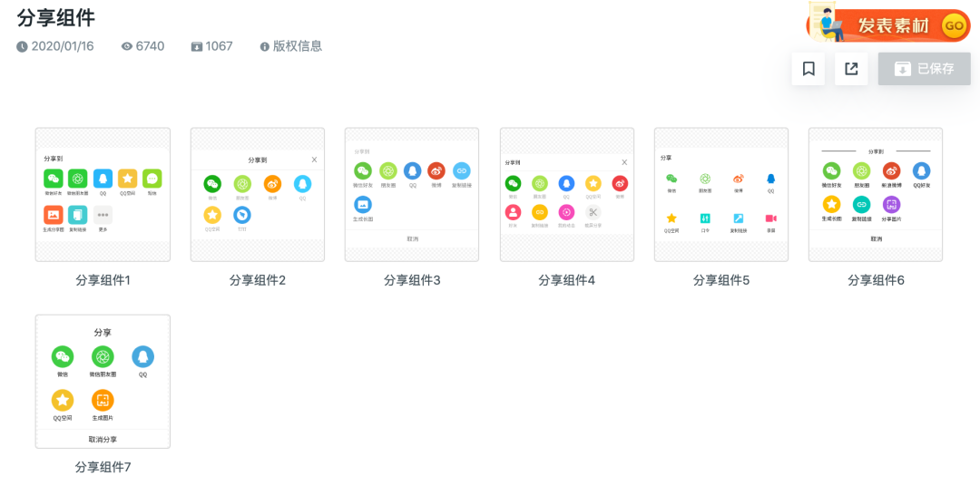The image size is (980, 495).
Task: Click the blue QQ icon in 分享组件7
Action: tap(143, 357)
